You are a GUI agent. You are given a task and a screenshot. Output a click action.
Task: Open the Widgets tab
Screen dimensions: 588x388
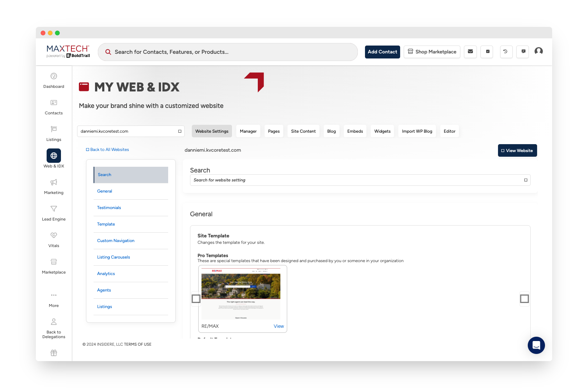[x=382, y=131]
